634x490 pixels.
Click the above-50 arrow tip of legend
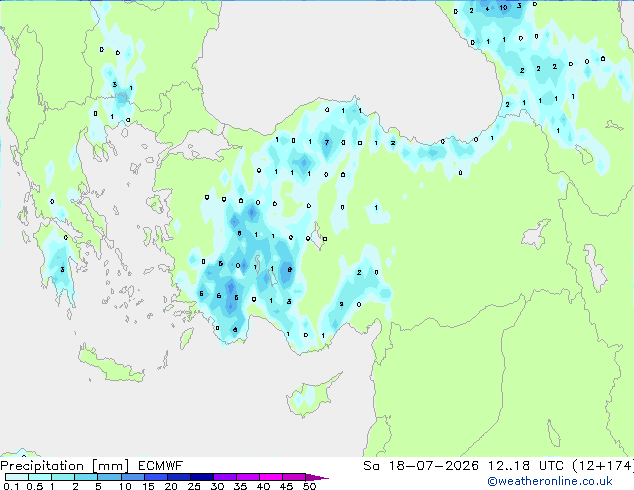[317, 477]
